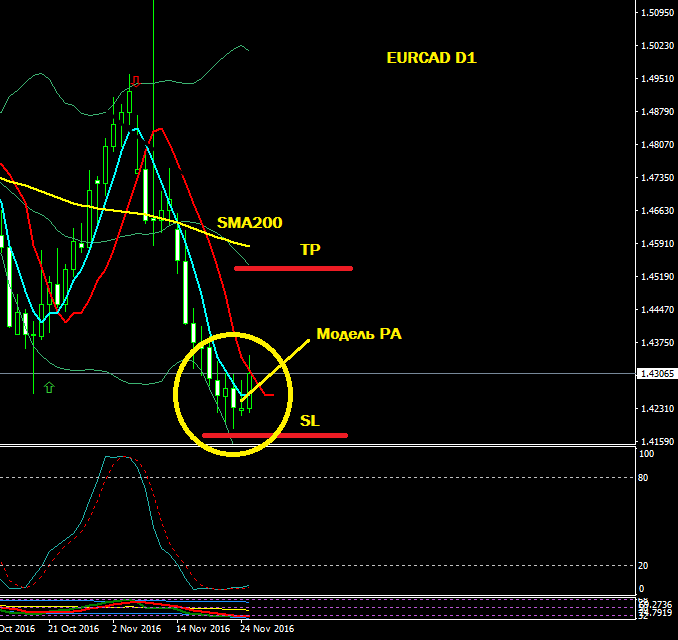Screen dimensions: 678x640
Task: Click price axis value 1.49510
Action: click(x=657, y=78)
